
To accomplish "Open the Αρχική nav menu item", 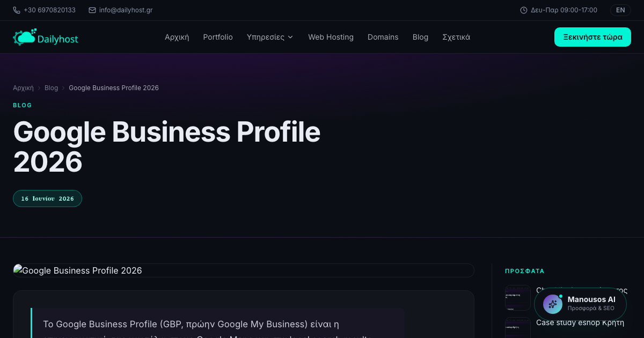I will point(177,37).
